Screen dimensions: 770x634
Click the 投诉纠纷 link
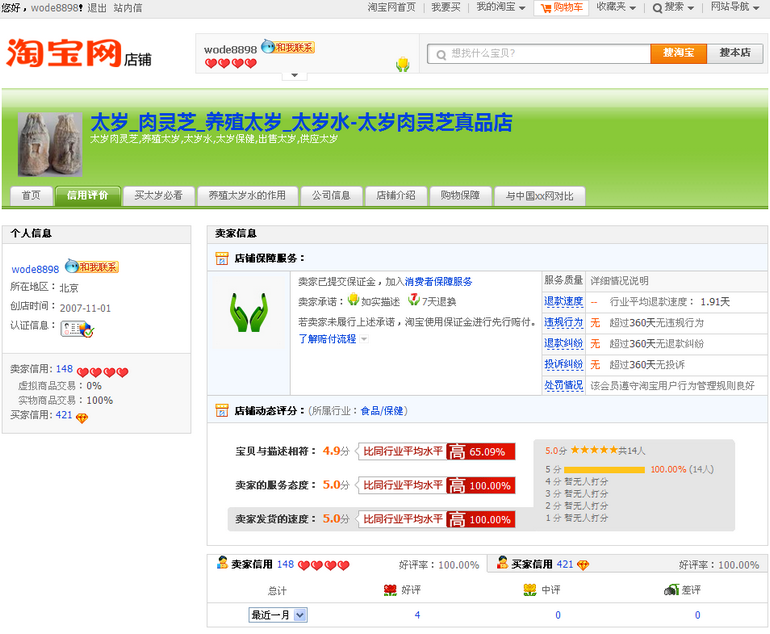pyautogui.click(x=563, y=364)
